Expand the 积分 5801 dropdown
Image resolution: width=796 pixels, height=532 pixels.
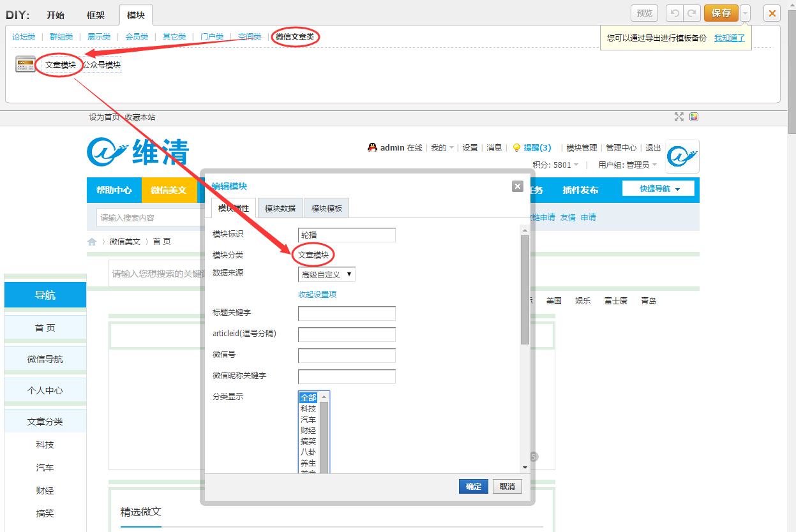tap(556, 165)
